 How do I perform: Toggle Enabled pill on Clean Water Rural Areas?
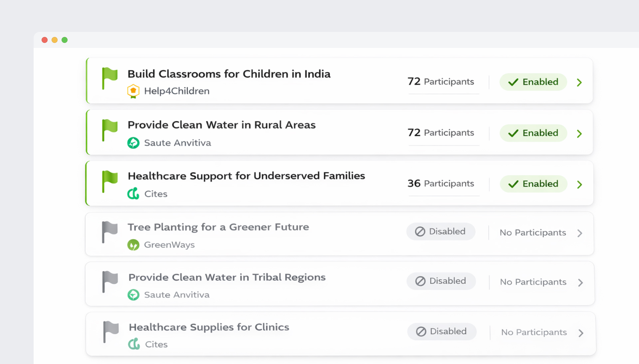click(x=533, y=133)
